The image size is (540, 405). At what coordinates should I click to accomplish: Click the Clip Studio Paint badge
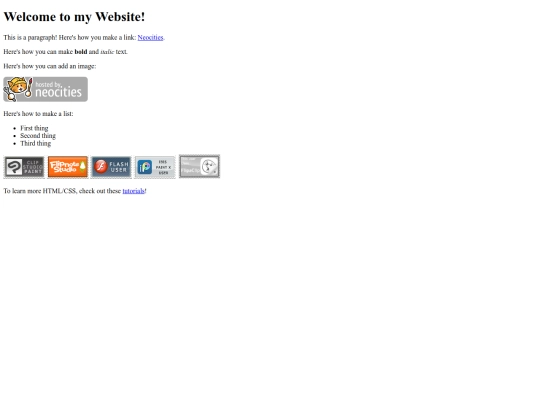coord(24,167)
